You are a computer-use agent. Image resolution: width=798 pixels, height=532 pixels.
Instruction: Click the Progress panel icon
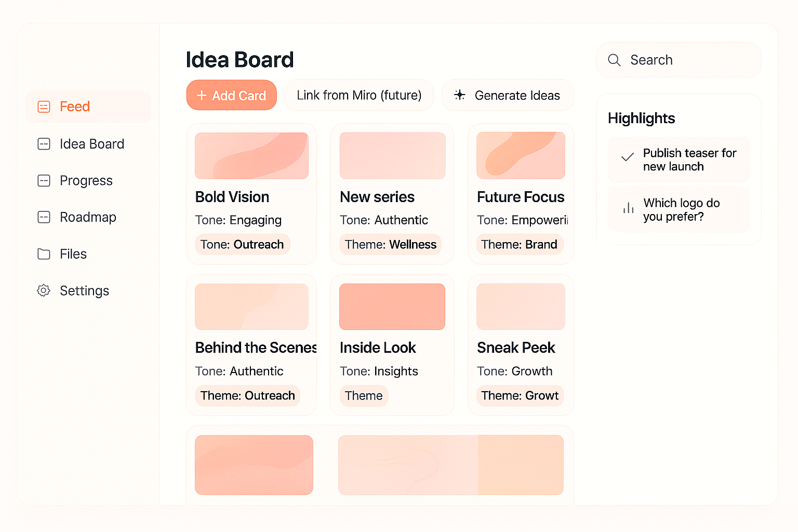(43, 180)
